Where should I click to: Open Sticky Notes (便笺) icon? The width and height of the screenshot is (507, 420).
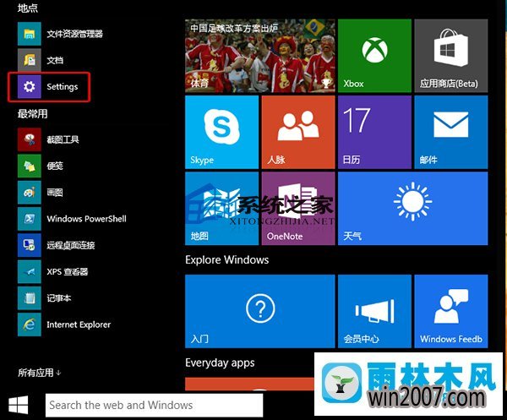pos(29,166)
